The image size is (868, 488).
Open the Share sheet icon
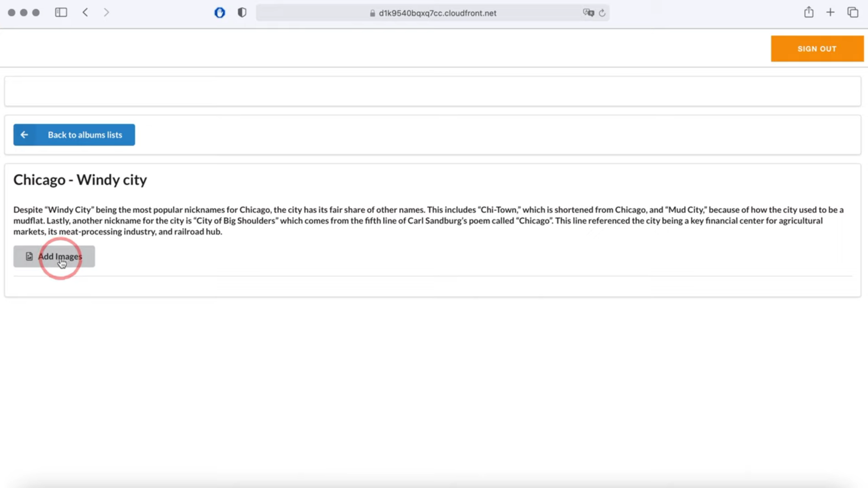coord(809,12)
